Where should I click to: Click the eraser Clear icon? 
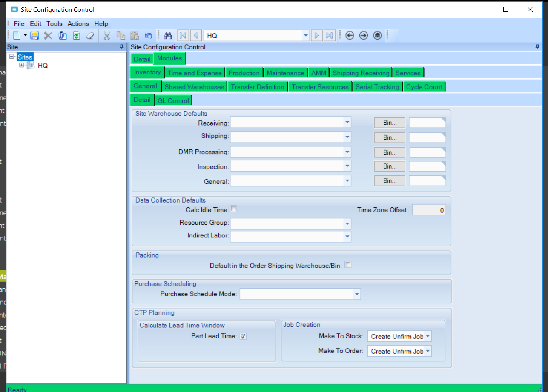[x=90, y=36]
